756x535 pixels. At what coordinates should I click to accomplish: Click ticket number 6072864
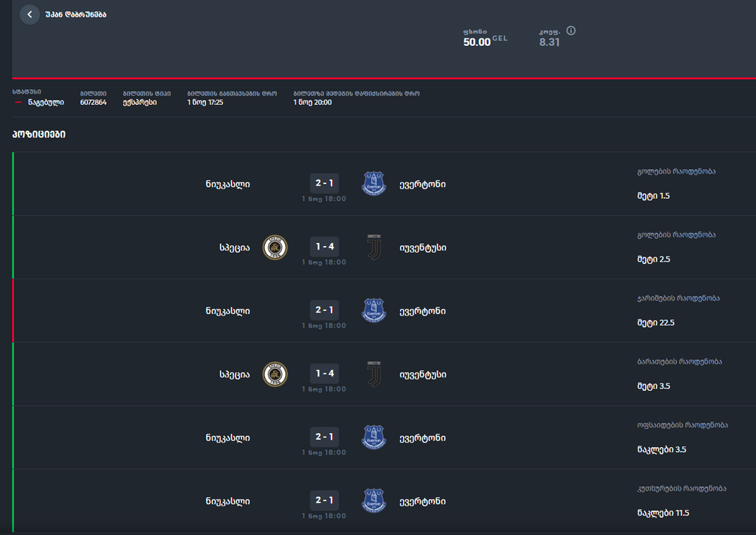(x=93, y=102)
